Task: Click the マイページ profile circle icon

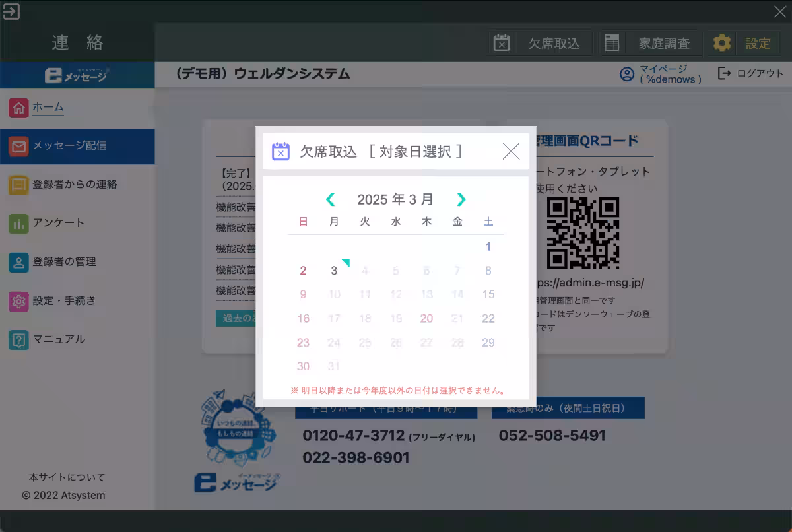Action: [x=628, y=74]
